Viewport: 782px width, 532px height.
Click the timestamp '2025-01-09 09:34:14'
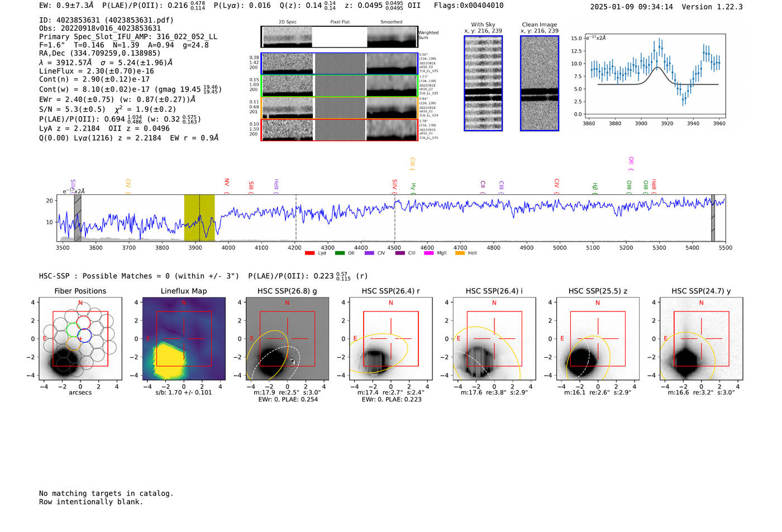(631, 7)
